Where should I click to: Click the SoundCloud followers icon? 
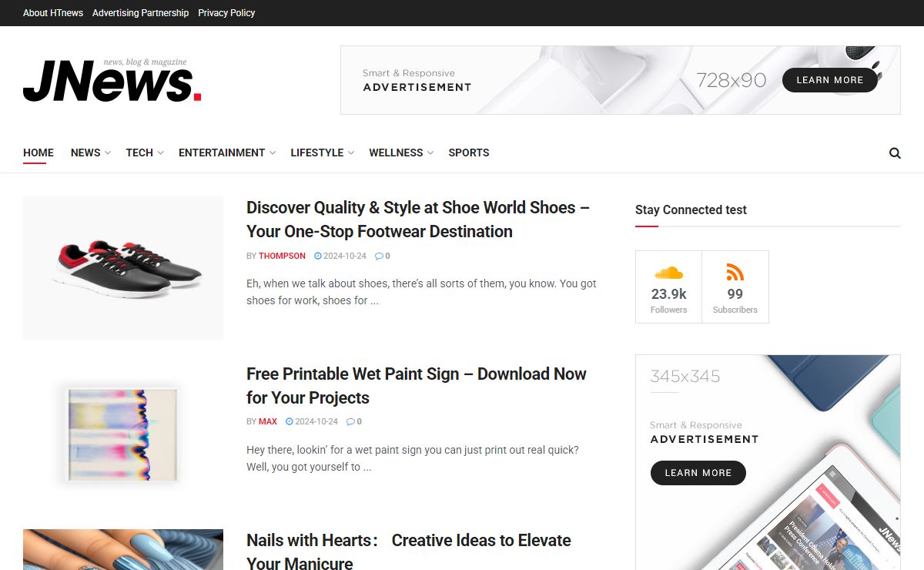668,273
